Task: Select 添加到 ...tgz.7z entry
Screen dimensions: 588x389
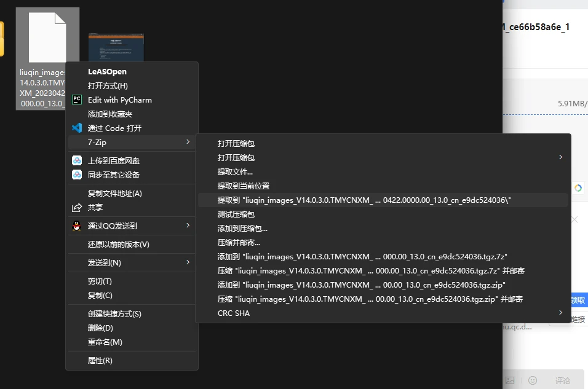Action: [383, 257]
